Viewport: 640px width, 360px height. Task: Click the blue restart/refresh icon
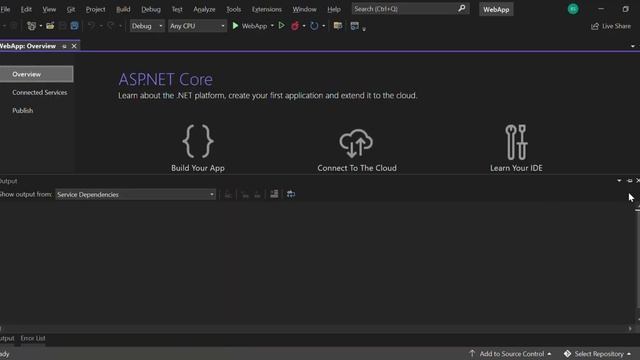(x=314, y=26)
